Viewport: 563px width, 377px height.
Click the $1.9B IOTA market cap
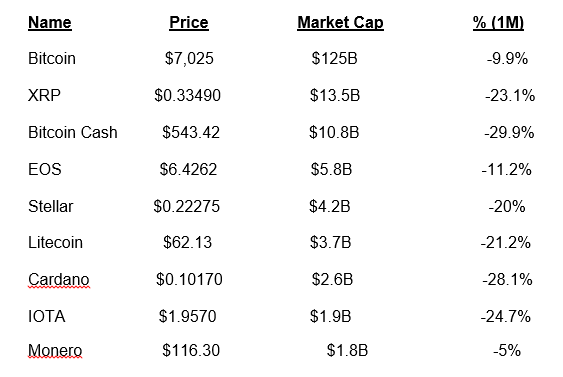click(x=330, y=317)
